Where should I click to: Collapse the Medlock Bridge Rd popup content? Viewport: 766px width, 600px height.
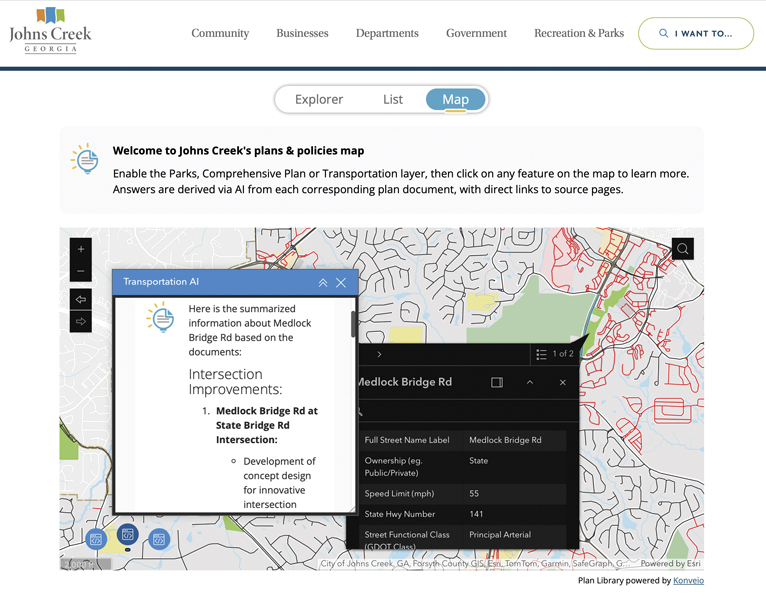click(x=530, y=382)
